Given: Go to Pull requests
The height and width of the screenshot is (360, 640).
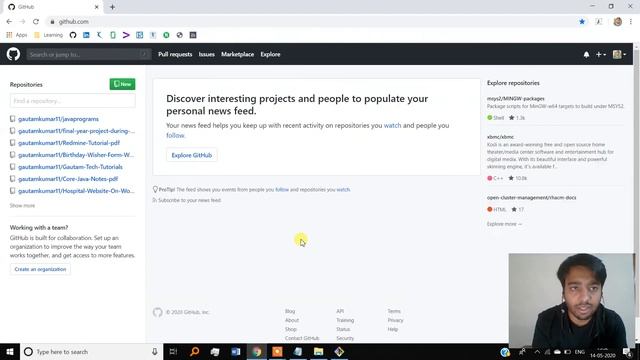Looking at the screenshot, I should point(175,54).
